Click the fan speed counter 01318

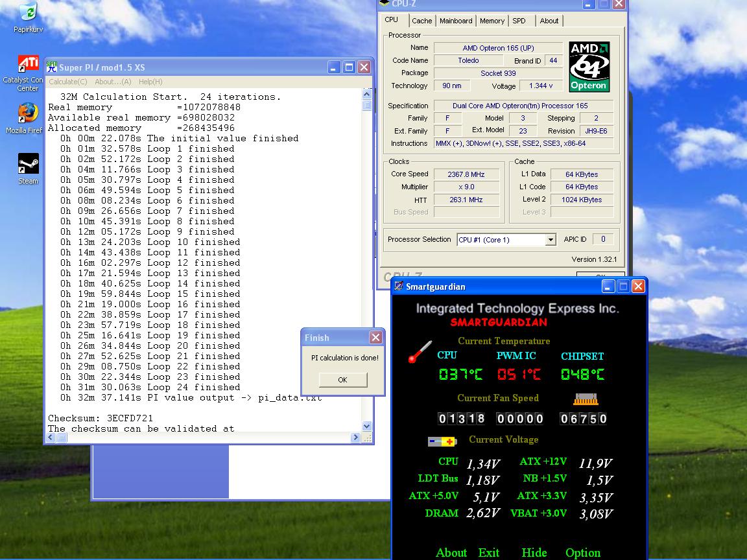pyautogui.click(x=461, y=419)
